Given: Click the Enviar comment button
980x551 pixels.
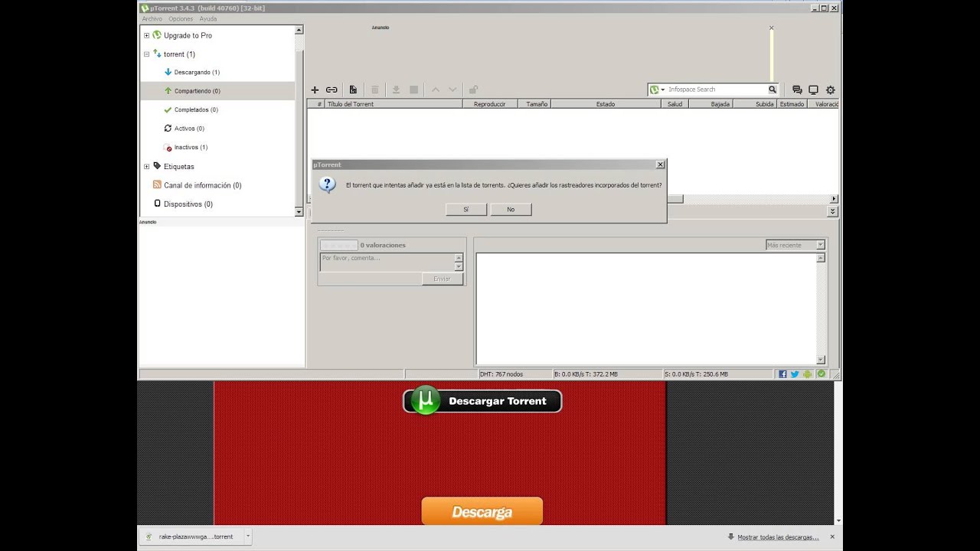Looking at the screenshot, I should [x=443, y=279].
